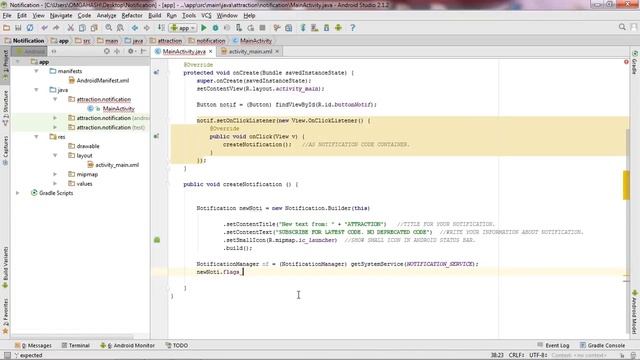Open the TODO tool window
The height and width of the screenshot is (360, 640).
[177, 345]
